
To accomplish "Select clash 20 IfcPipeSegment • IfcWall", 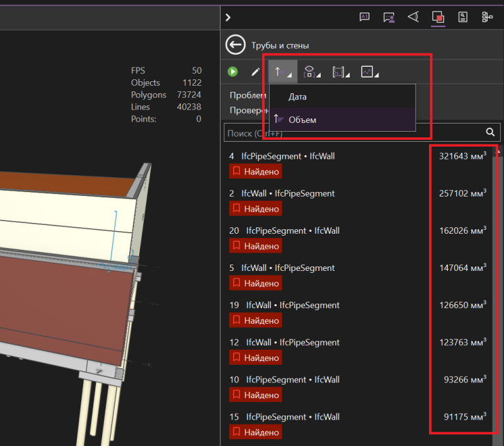I will tap(293, 231).
